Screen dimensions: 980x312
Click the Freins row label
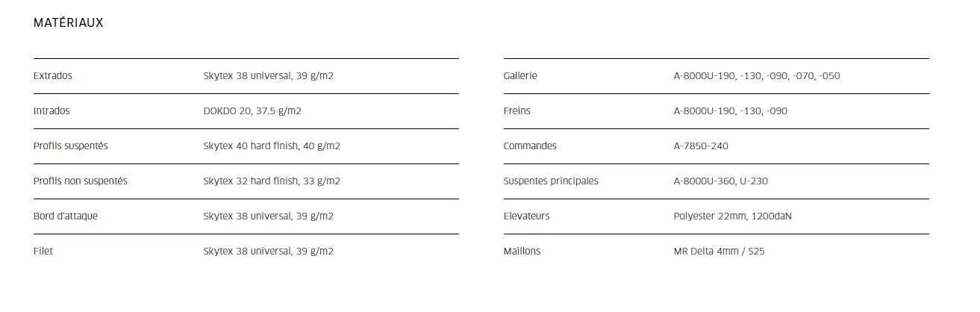tap(517, 111)
